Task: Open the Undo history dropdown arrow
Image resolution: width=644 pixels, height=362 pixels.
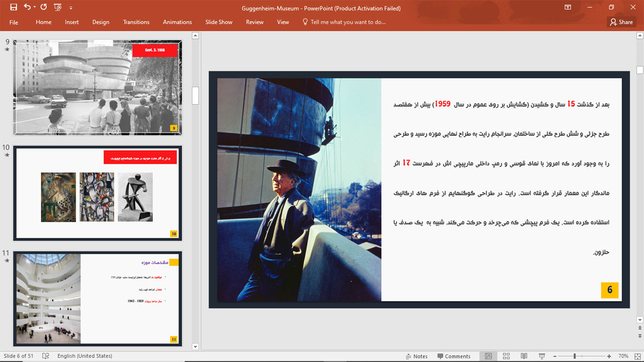Action: tap(34, 7)
